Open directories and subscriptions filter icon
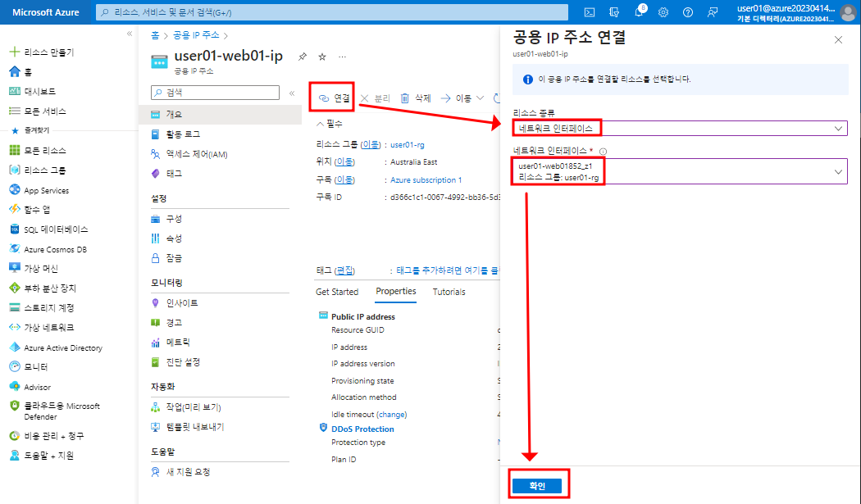 point(614,12)
